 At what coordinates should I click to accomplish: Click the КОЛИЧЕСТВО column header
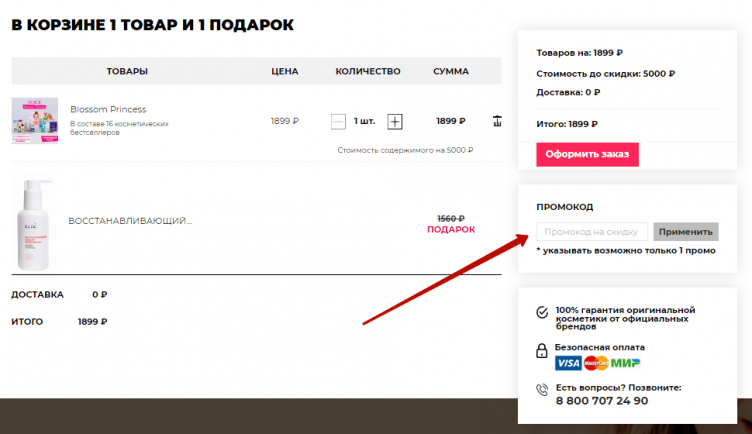(368, 71)
